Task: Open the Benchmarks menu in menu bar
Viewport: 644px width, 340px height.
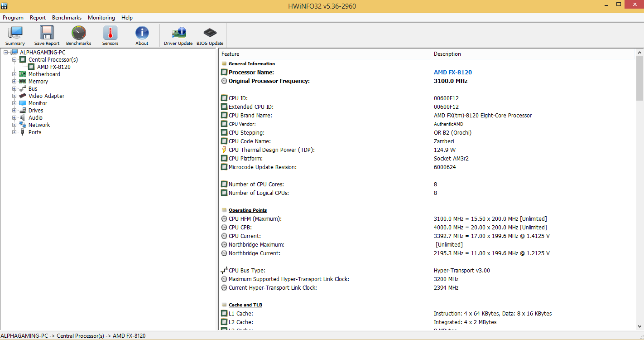Action: (x=67, y=18)
